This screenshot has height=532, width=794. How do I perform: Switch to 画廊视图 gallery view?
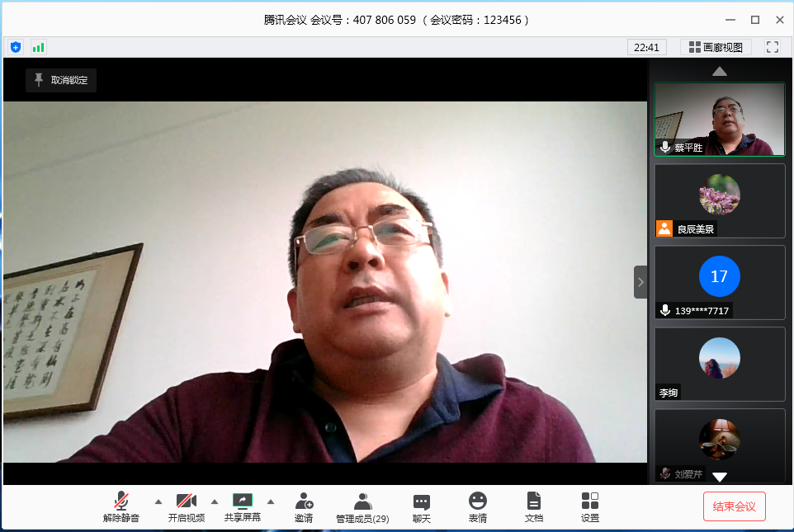716,47
